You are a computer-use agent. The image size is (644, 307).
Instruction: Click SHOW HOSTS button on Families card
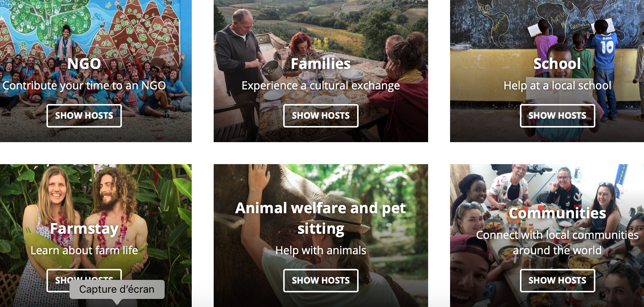click(321, 116)
